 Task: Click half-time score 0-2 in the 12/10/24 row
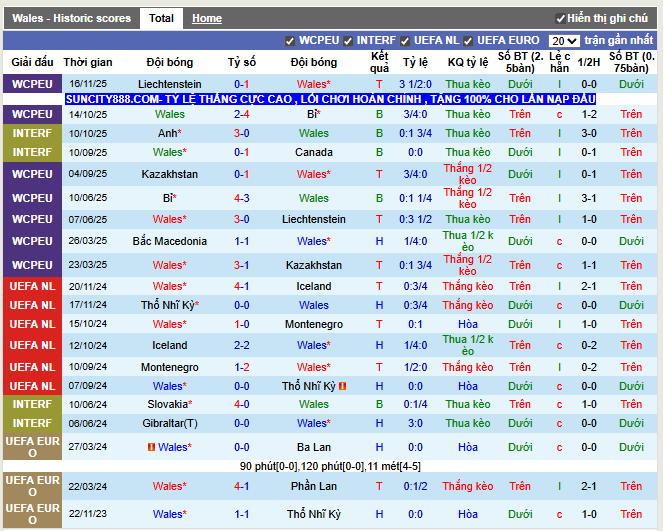point(589,346)
